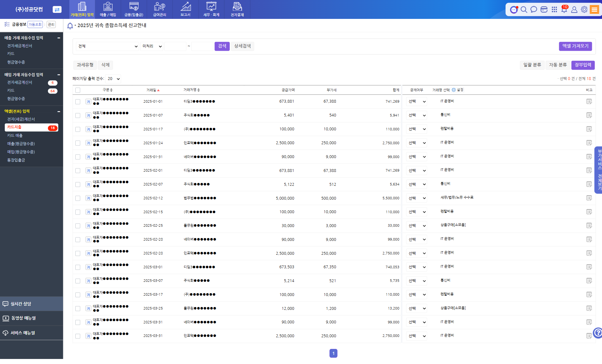Open memo icon for 2025-01-24 row
The height and width of the screenshot is (364, 602).
pos(589,143)
